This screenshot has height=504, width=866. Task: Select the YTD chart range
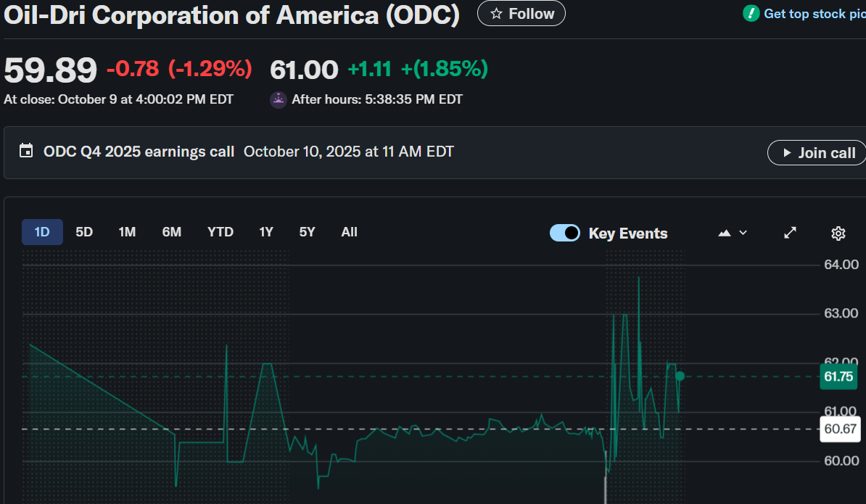pyautogui.click(x=220, y=232)
